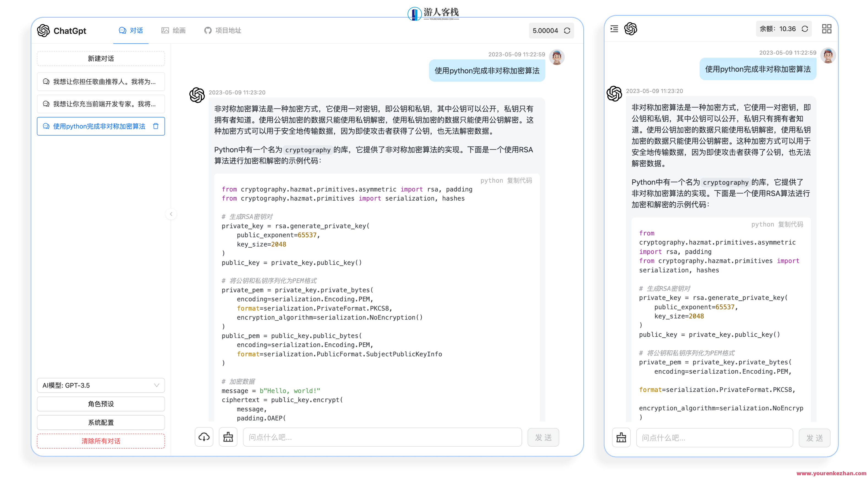Export chat using the cloud download icon
Image resolution: width=868 pixels, height=478 pixels.
[204, 437]
